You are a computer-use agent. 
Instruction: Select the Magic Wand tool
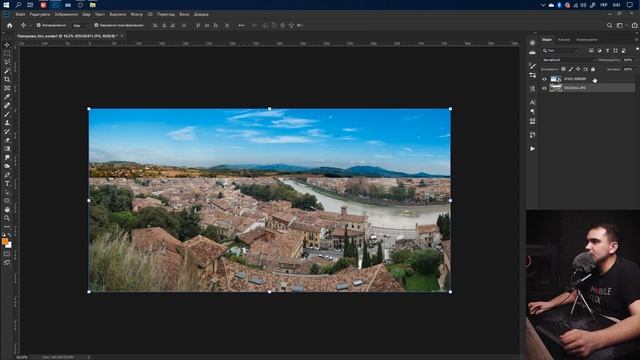7,71
